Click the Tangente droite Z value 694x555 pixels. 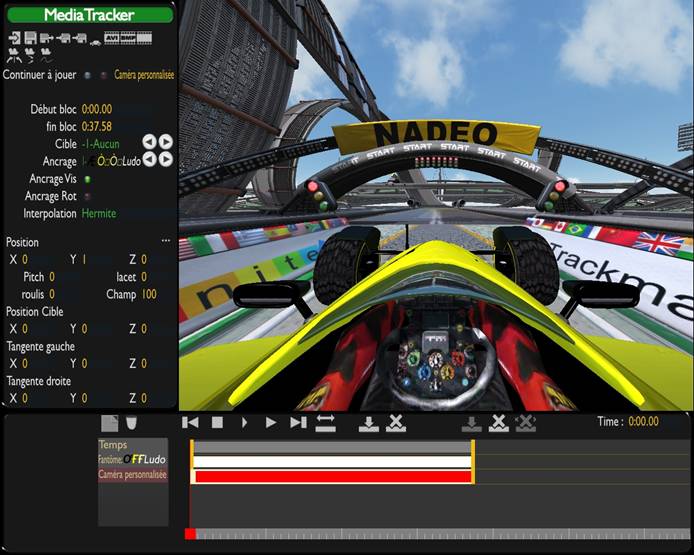[144, 398]
